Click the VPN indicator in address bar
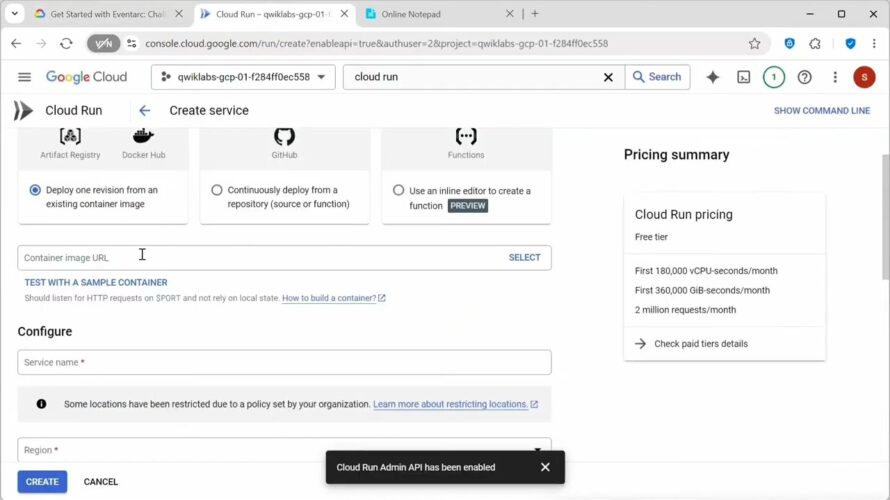 coord(103,43)
